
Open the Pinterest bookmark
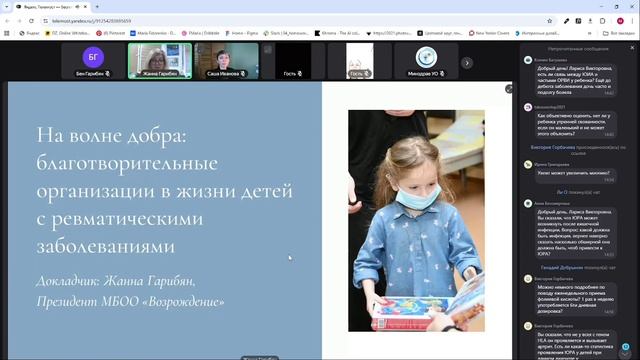(110, 33)
